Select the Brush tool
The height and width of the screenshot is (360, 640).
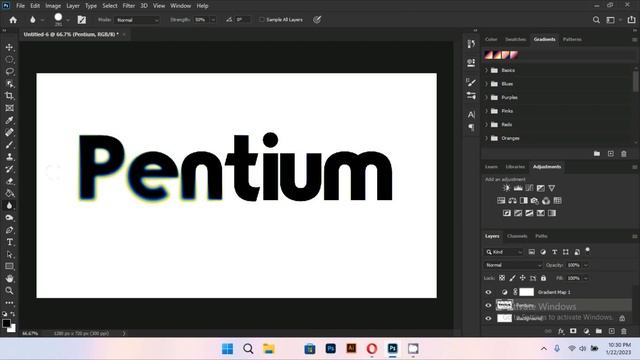(x=9, y=145)
